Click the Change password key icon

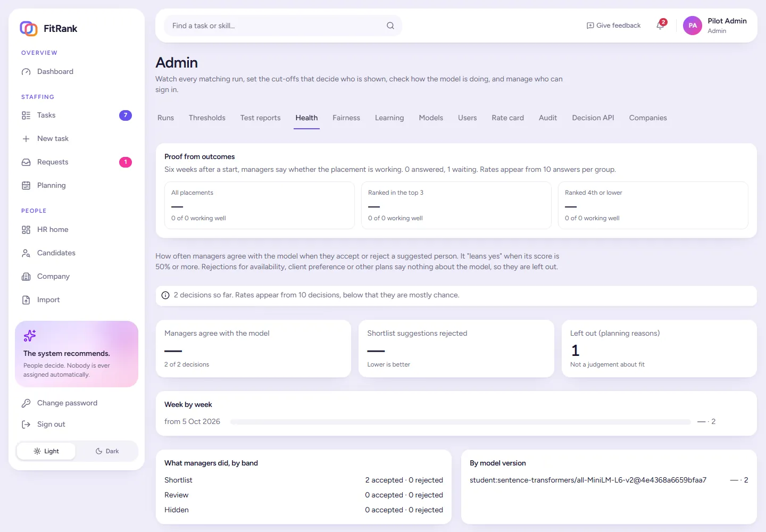tap(26, 403)
